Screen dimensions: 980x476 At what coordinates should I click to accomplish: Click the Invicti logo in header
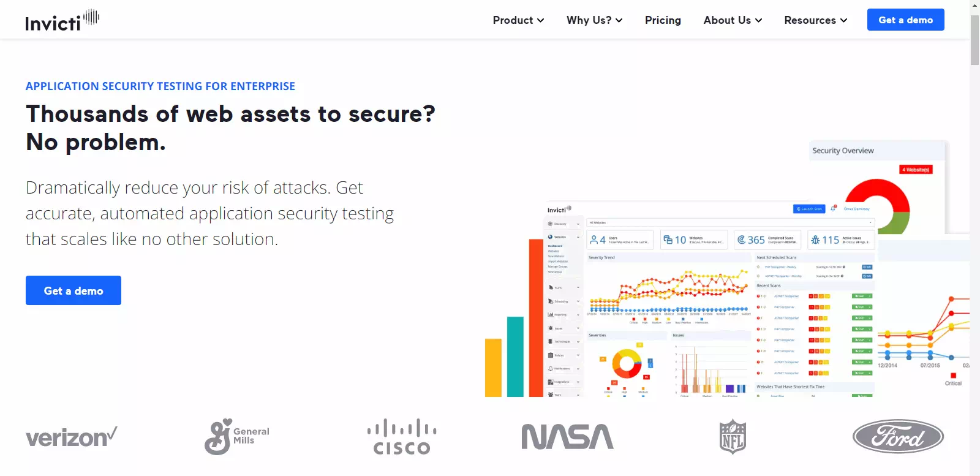[62, 20]
